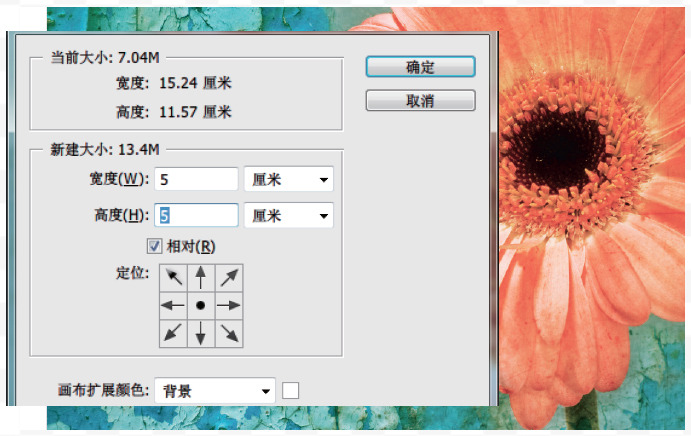Select the center anchor dot
This screenshot has height=436, width=691.
pyautogui.click(x=201, y=305)
